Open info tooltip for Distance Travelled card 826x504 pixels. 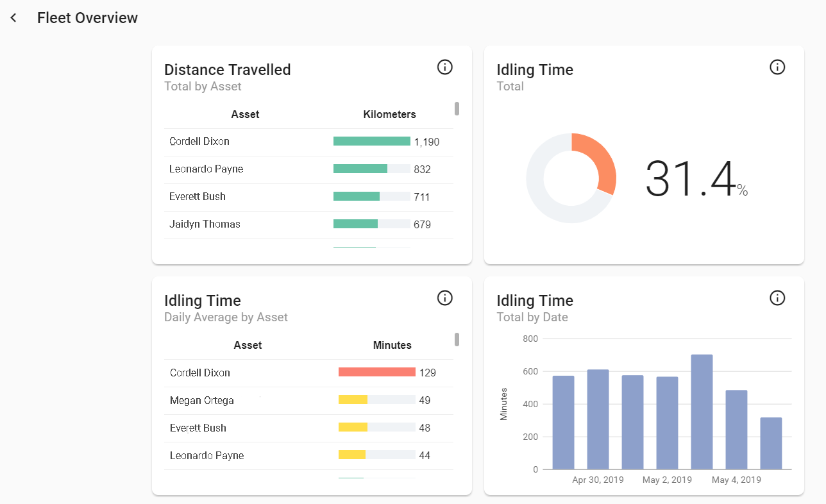[x=444, y=67]
